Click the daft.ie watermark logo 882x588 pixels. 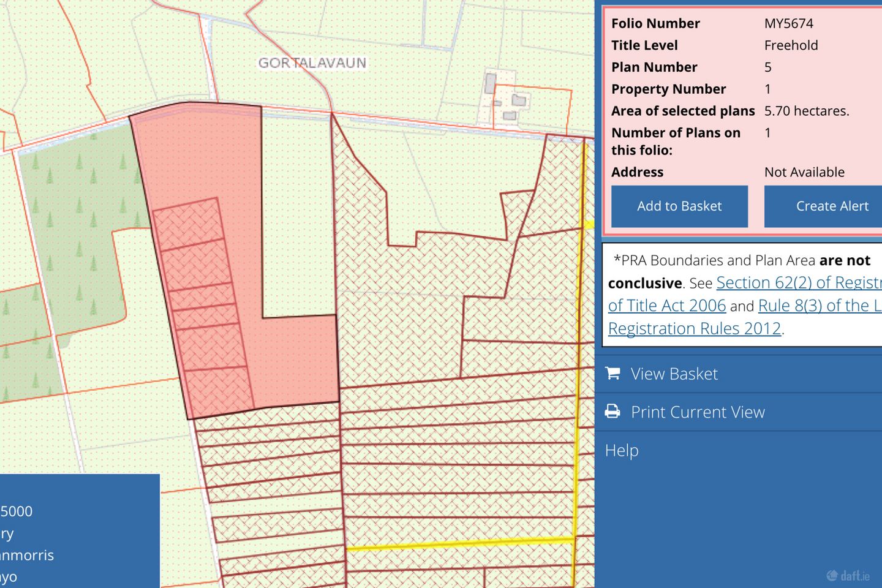[x=848, y=575]
